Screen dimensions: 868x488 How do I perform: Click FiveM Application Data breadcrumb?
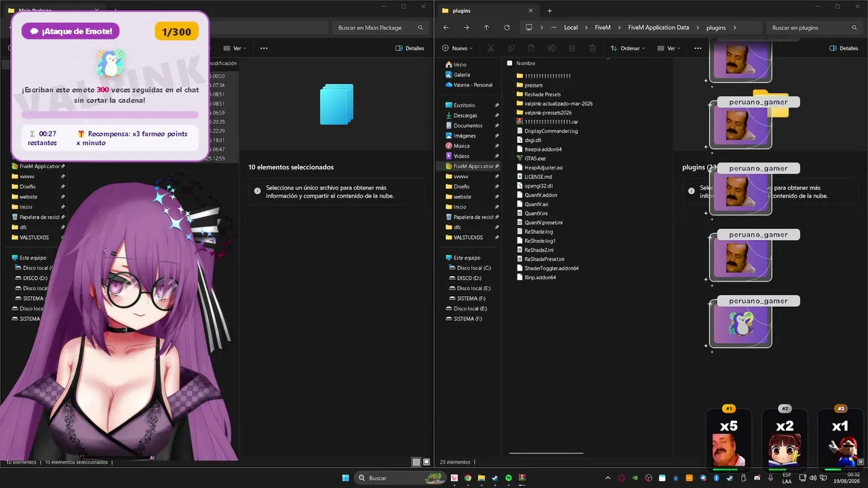pyautogui.click(x=658, y=28)
